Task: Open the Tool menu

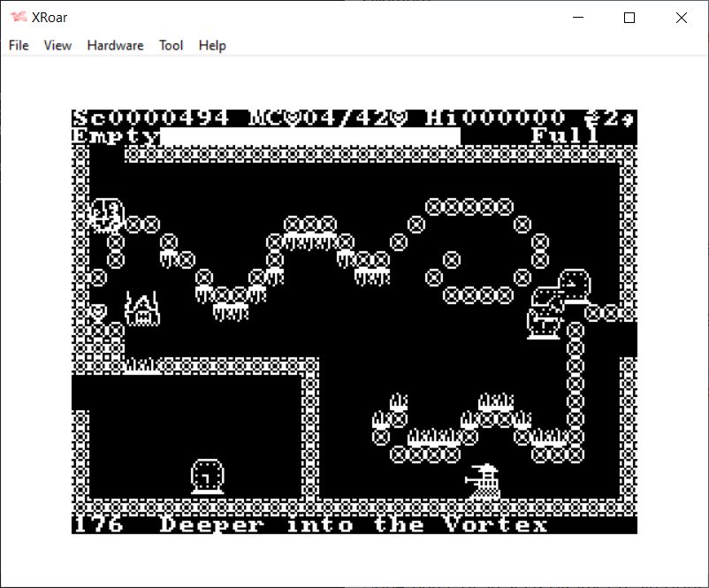Action: click(171, 45)
